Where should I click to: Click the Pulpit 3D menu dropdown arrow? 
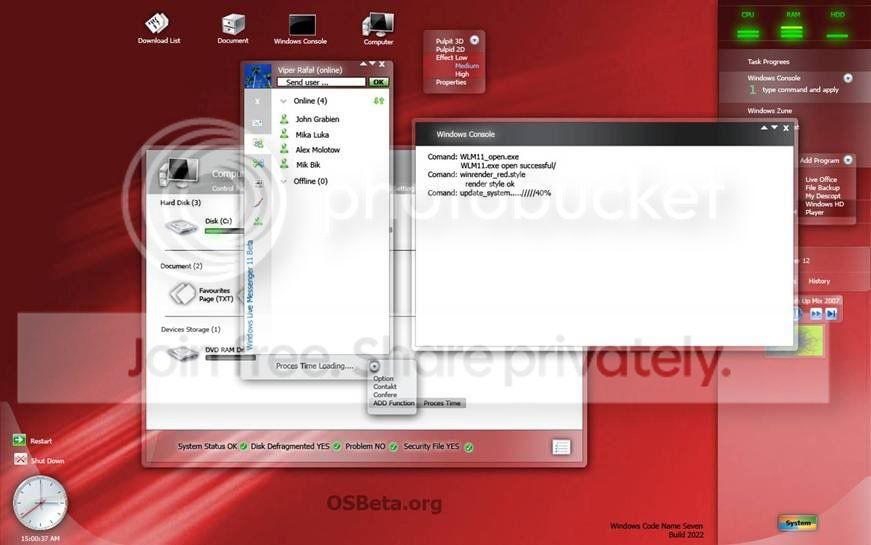(474, 40)
